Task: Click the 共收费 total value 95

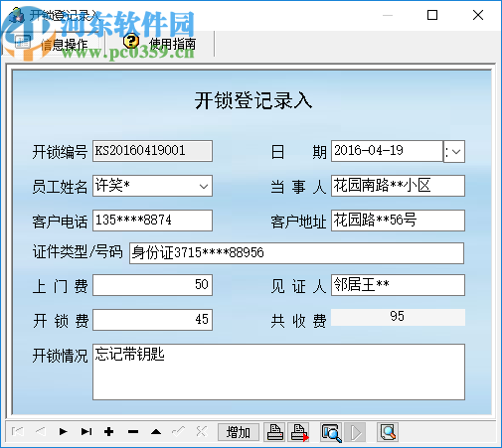Action: coord(398,317)
